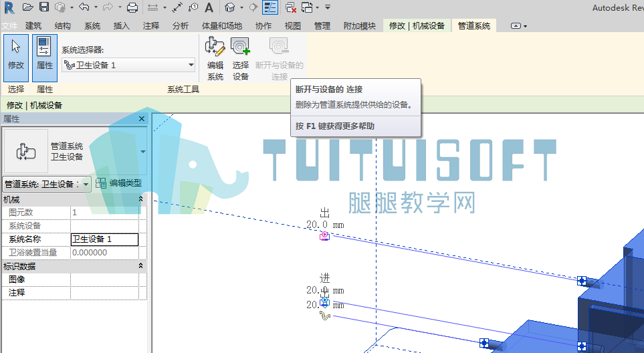644x353 pixels.
Task: Switch to the 插入 ribbon tab
Action: (x=121, y=26)
